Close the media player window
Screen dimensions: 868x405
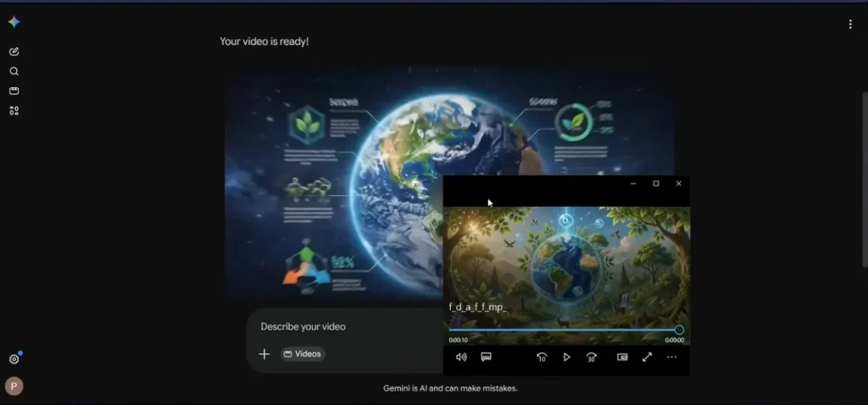[x=679, y=184]
